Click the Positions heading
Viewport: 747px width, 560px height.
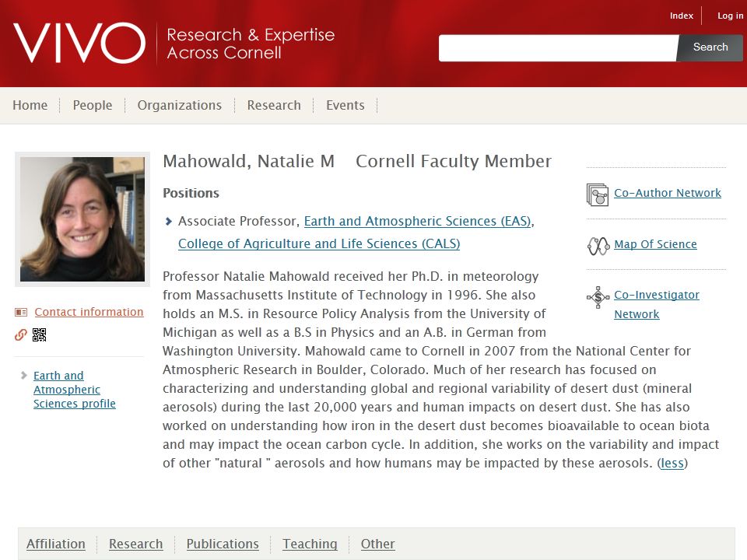pos(191,193)
